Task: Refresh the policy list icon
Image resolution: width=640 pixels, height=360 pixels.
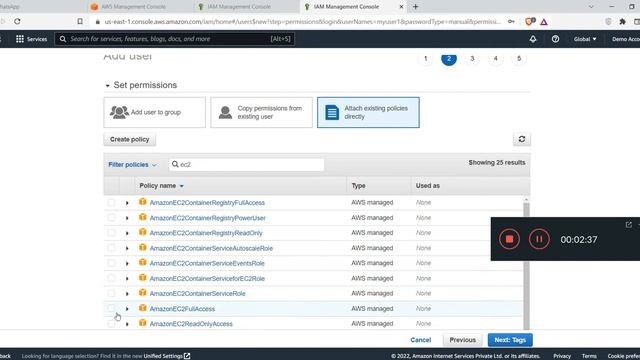Action: 522,139
